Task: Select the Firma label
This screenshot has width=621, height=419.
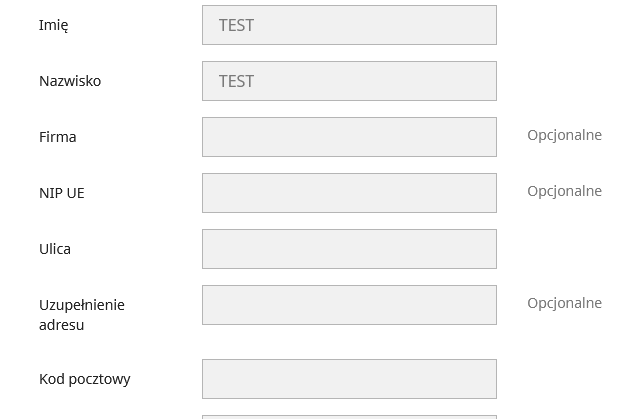Action: click(x=58, y=137)
